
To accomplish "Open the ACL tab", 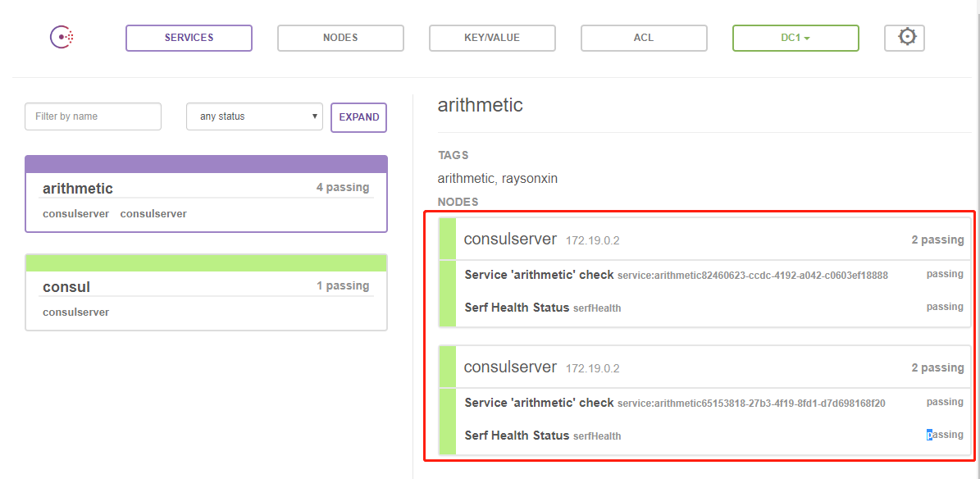I will [644, 38].
